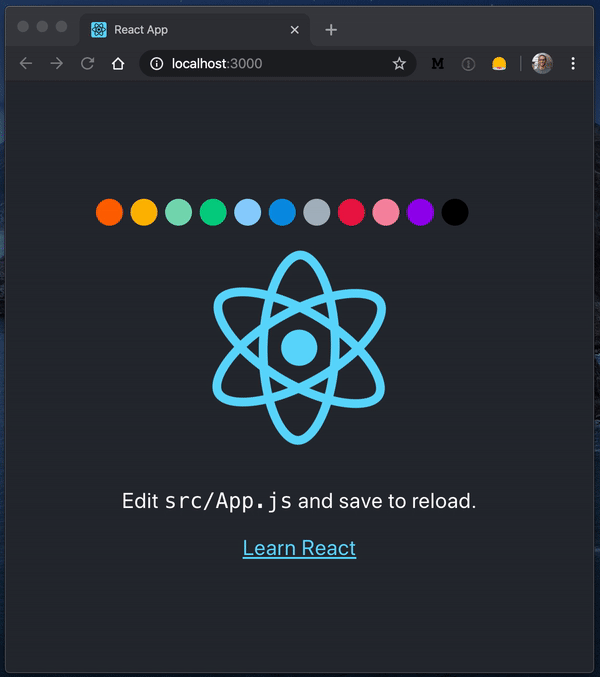Open the Chrome three-dot menu
Image resolution: width=600 pixels, height=677 pixels.
(573, 63)
